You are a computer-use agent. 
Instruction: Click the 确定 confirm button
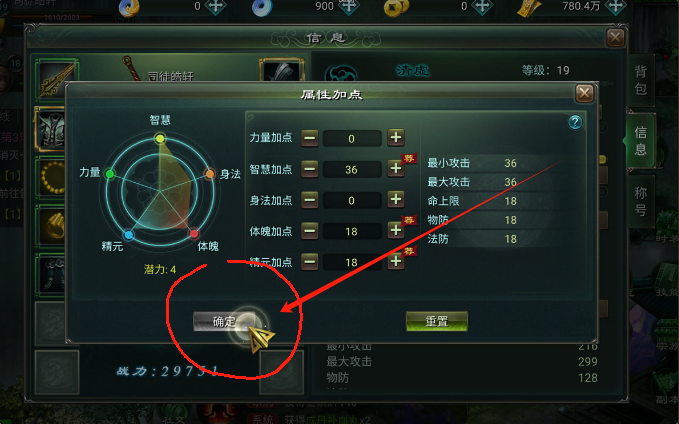(x=224, y=321)
